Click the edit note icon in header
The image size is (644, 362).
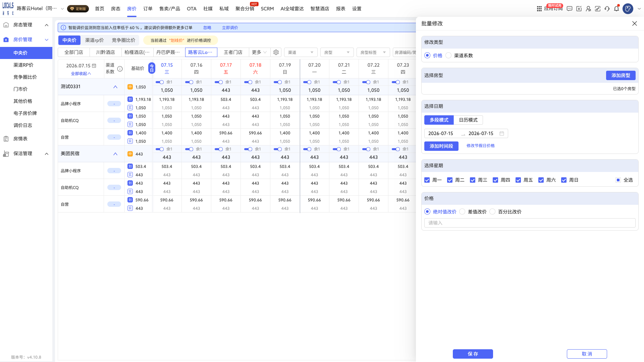coord(579,9)
